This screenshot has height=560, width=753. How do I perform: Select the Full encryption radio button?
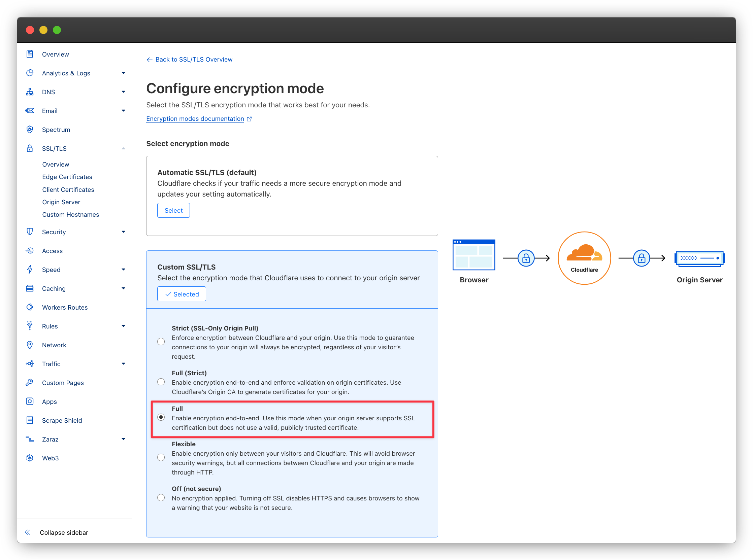pyautogui.click(x=161, y=417)
